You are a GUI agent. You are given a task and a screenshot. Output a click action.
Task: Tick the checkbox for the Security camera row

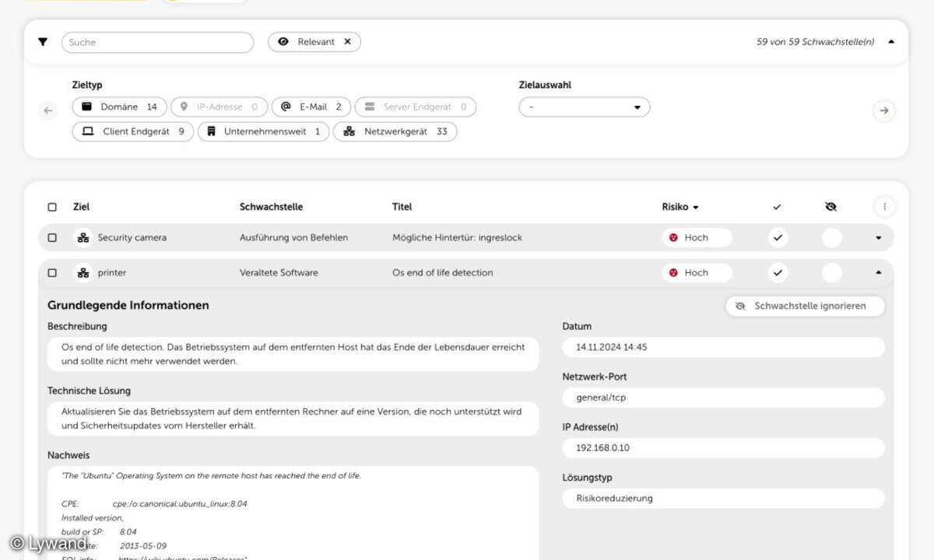coord(52,238)
